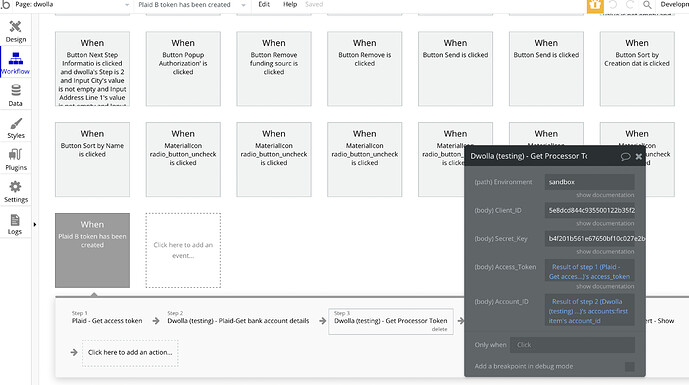689x385 pixels.
Task: Open the Settings tab in sidebar
Action: pos(16,192)
